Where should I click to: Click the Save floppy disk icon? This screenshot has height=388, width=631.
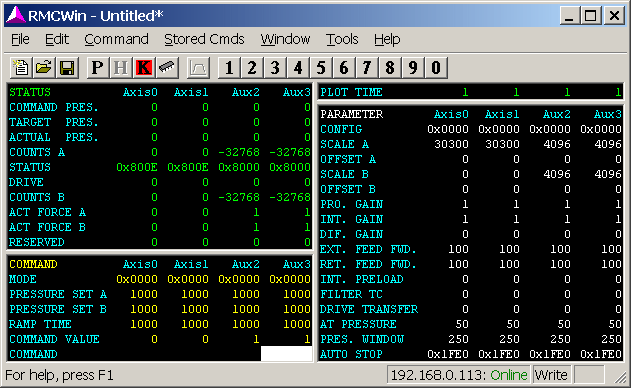click(67, 67)
